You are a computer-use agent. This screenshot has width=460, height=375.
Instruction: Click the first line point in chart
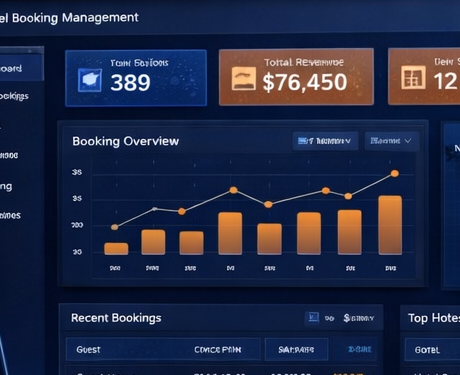(x=114, y=227)
